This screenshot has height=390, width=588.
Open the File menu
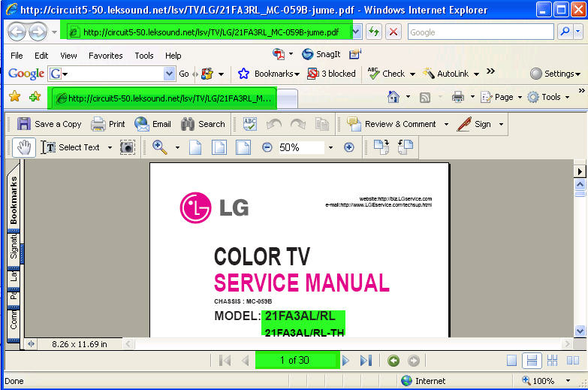[17, 56]
